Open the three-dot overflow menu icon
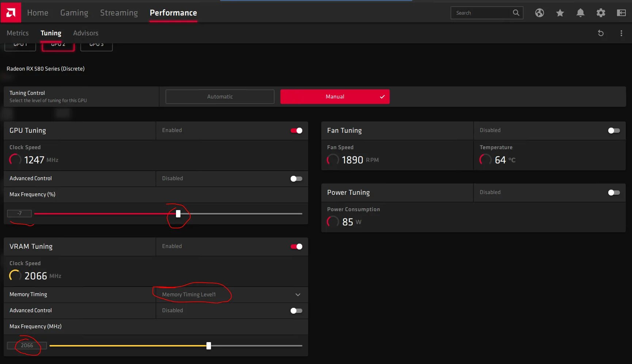The height and width of the screenshot is (364, 632). (621, 33)
